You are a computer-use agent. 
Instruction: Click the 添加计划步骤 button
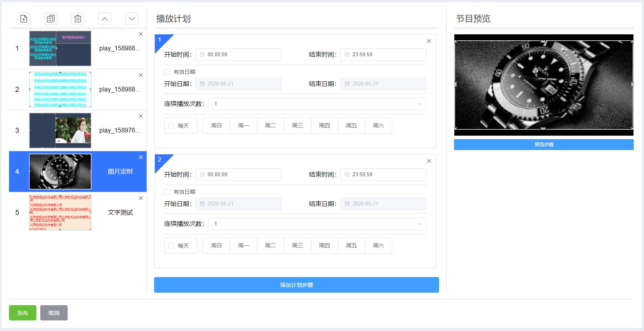tap(296, 285)
